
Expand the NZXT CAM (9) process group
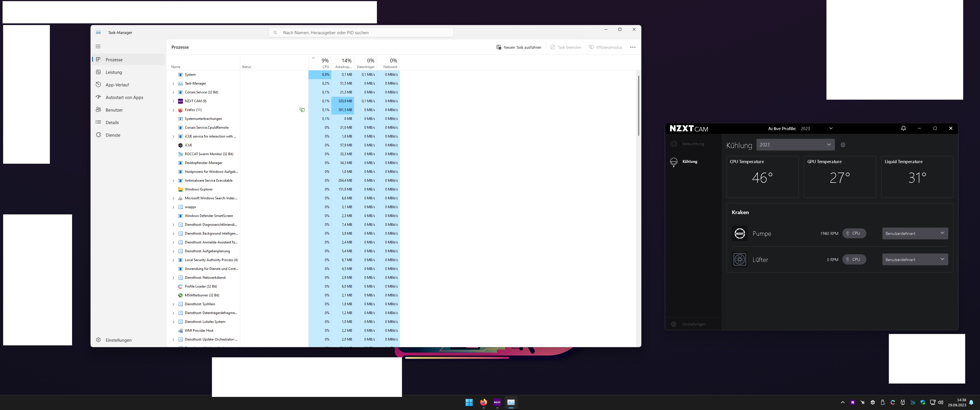(x=173, y=101)
